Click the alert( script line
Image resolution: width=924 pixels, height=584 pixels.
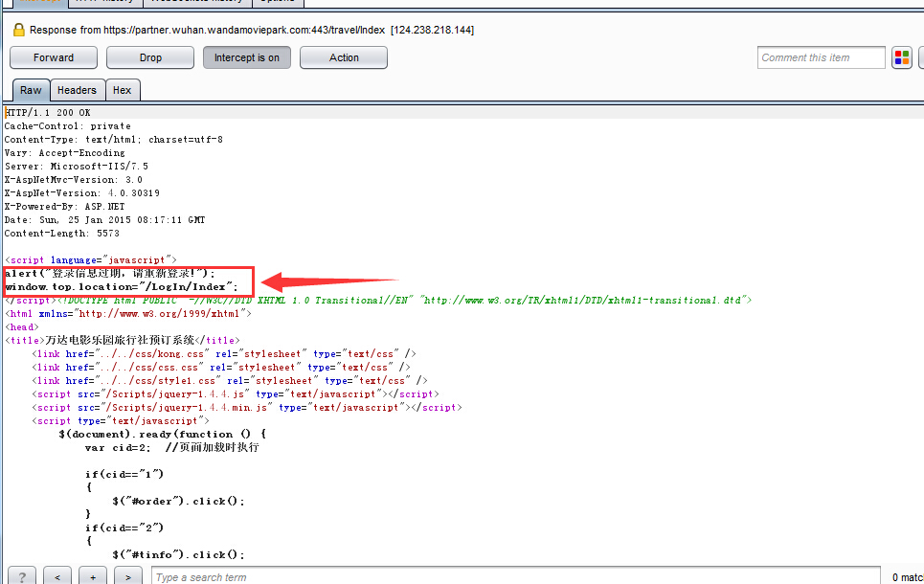coord(110,274)
